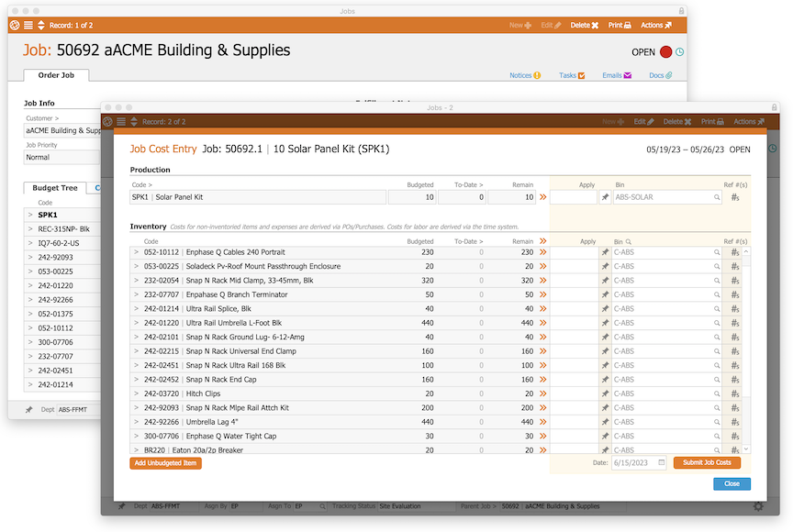Open the calendar picker next to the date 6/15/2023

pos(662,463)
